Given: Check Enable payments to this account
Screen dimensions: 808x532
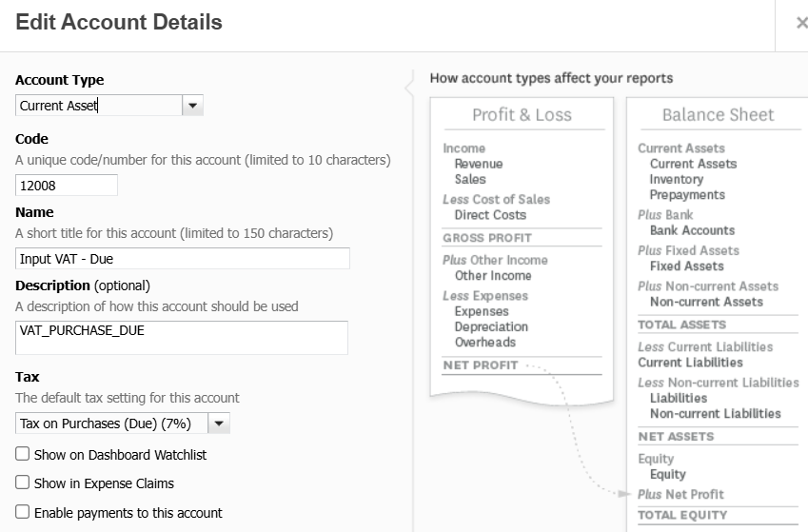Looking at the screenshot, I should (23, 512).
